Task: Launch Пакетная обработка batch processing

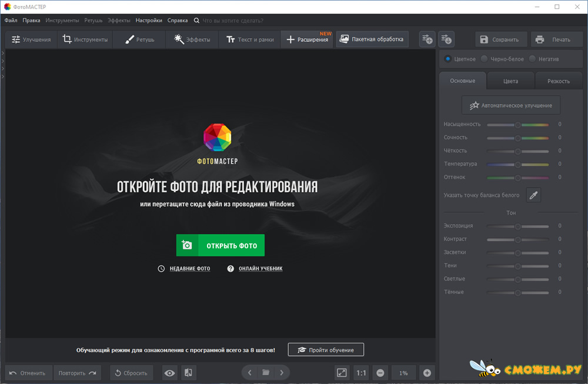Action: 372,39
